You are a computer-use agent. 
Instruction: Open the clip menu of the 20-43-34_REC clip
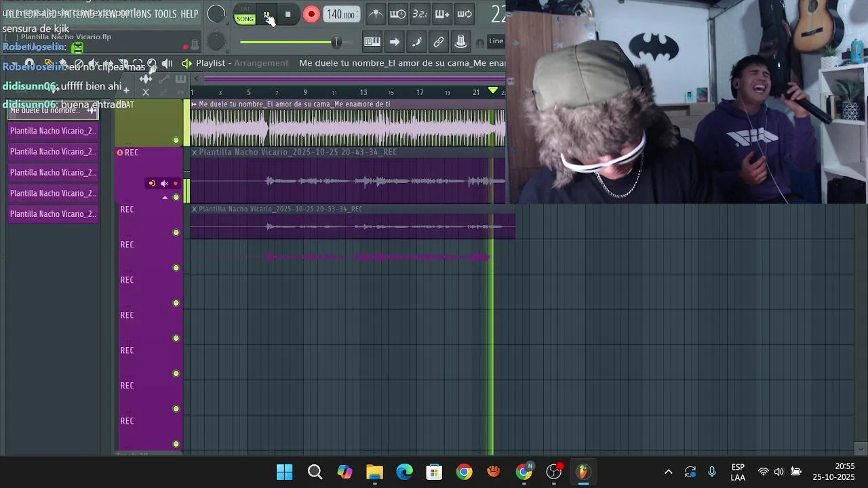coord(195,152)
